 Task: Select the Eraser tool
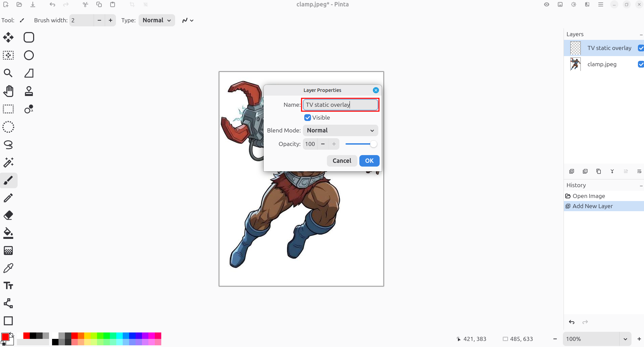click(8, 215)
